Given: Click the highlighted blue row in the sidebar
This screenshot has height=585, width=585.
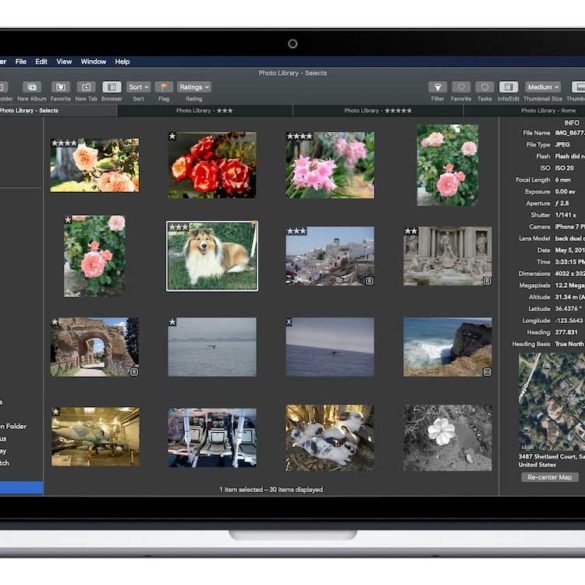Looking at the screenshot, I should 21,488.
